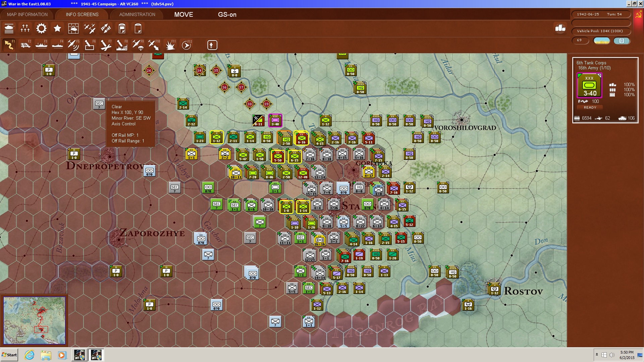Viewport: 644px width, 362px height.
Task: Select Air Recon mode (F5)
Action: click(x=73, y=45)
